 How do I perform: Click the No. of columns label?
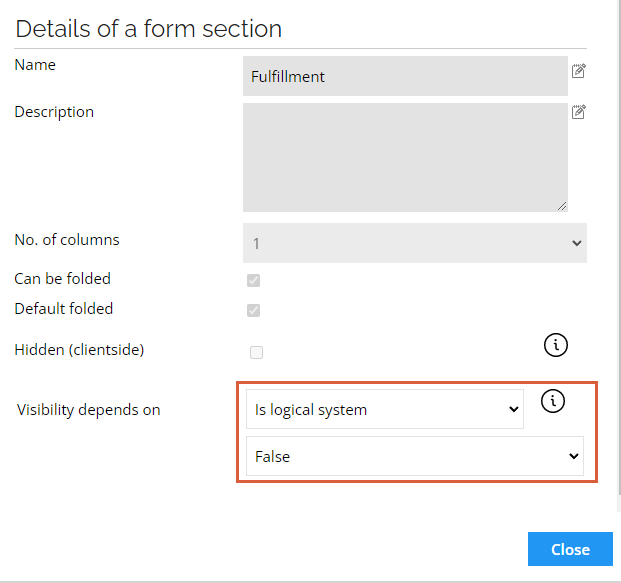[67, 240]
